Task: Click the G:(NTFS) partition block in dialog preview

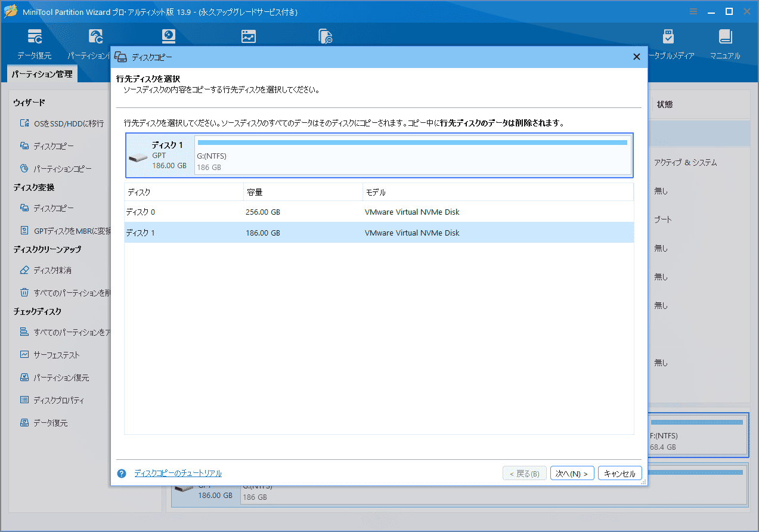Action: pyautogui.click(x=413, y=156)
